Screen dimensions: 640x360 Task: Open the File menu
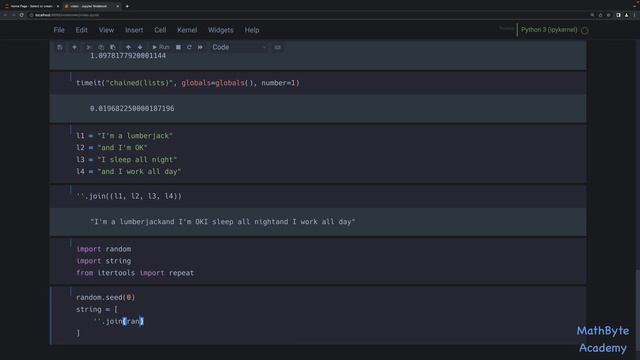tap(59, 30)
